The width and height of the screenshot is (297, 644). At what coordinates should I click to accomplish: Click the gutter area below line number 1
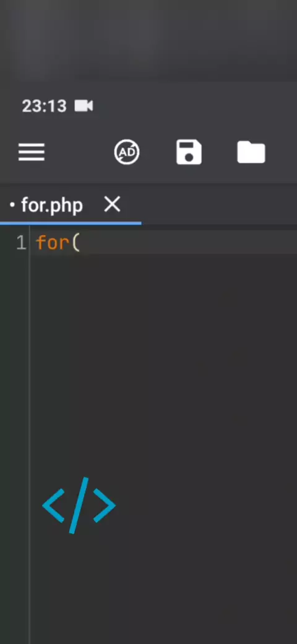click(x=15, y=411)
